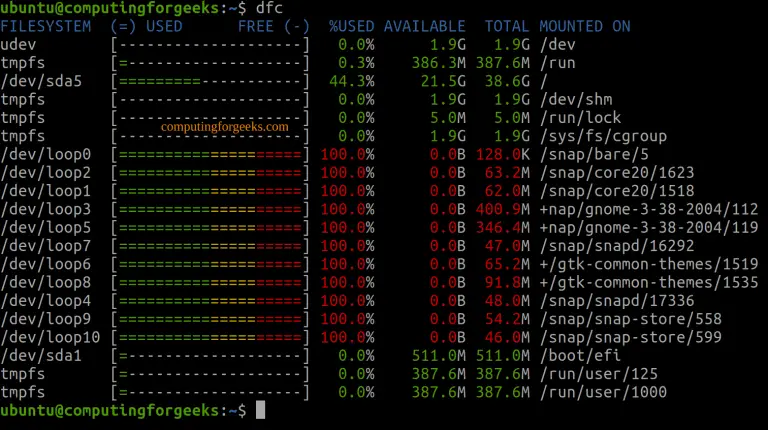Image resolution: width=768 pixels, height=430 pixels.
Task: Click the /dev/loop7 filesystem name
Action: 46,246
